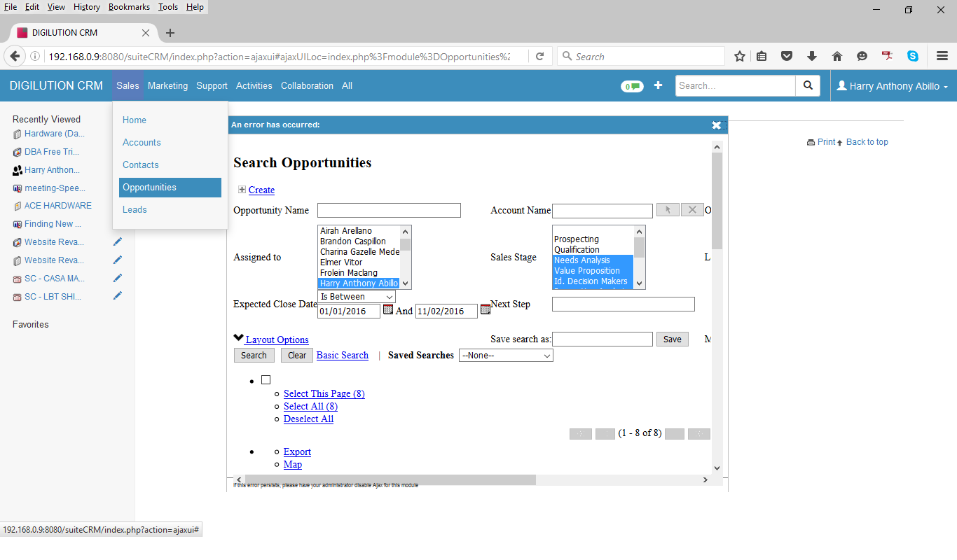Open ACE HARDWARE recently viewed item
Screen dimensions: 957x560
[x=57, y=206]
